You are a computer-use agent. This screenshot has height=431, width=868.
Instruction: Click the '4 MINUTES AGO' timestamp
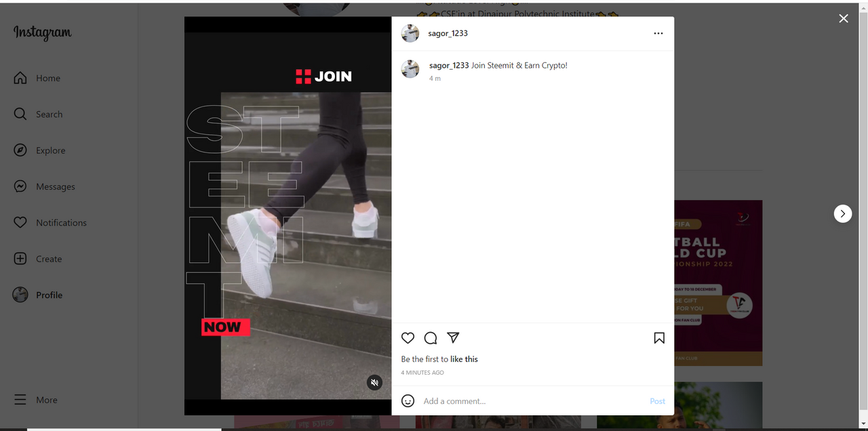click(422, 373)
